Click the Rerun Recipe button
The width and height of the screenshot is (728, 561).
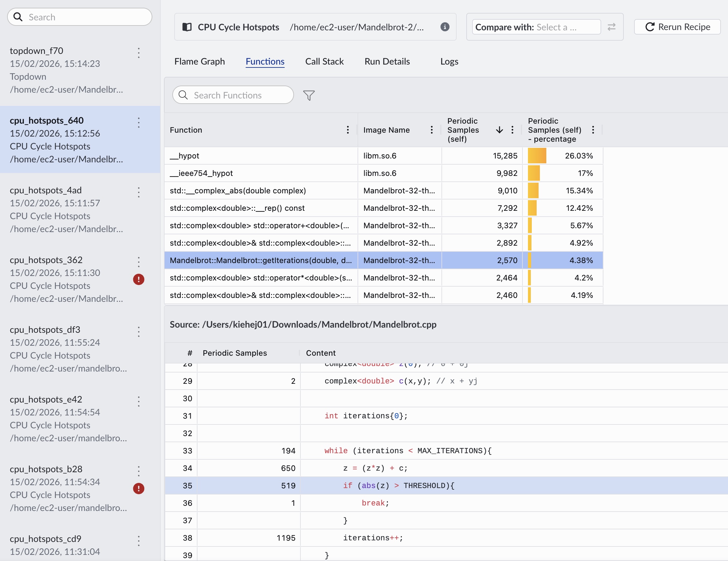click(x=677, y=27)
